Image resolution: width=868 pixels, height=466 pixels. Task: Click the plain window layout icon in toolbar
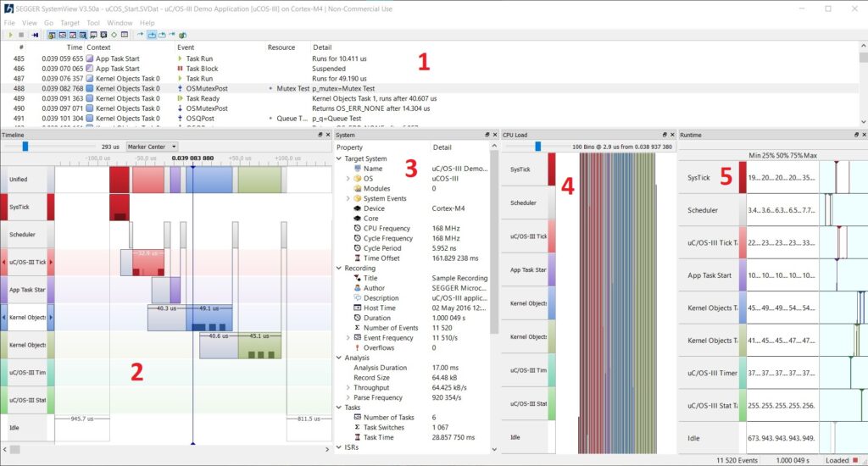[125, 35]
